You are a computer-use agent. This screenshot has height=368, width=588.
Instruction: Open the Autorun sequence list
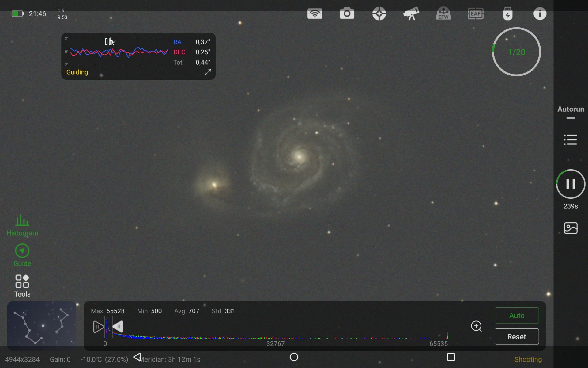coord(571,140)
